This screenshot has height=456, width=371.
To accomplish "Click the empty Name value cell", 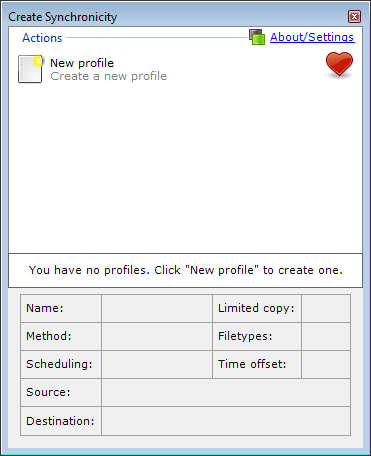I will point(157,308).
